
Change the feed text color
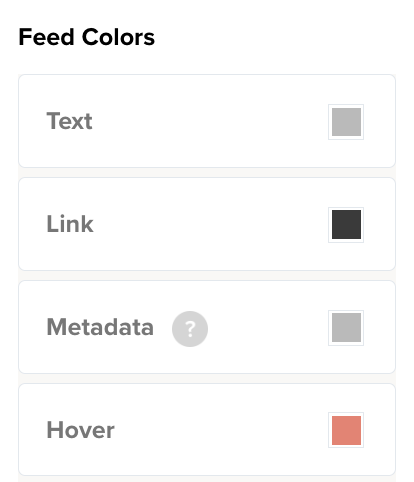(x=346, y=122)
